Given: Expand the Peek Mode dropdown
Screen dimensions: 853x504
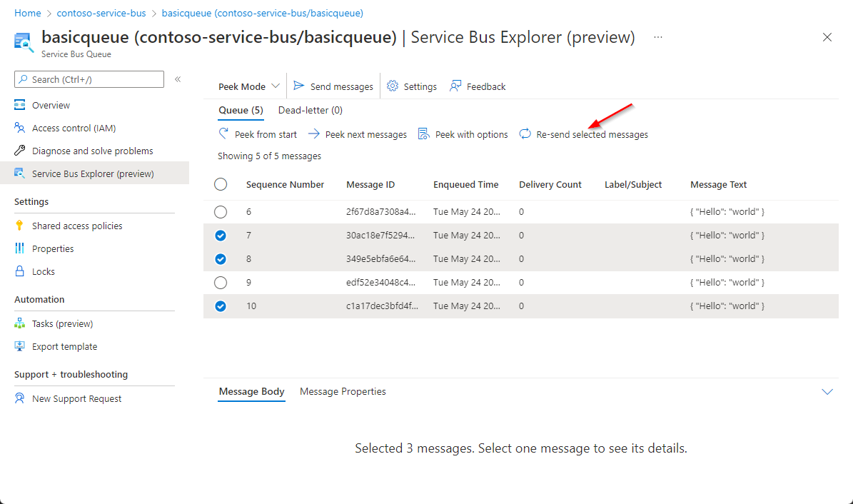Looking at the screenshot, I should coord(249,86).
